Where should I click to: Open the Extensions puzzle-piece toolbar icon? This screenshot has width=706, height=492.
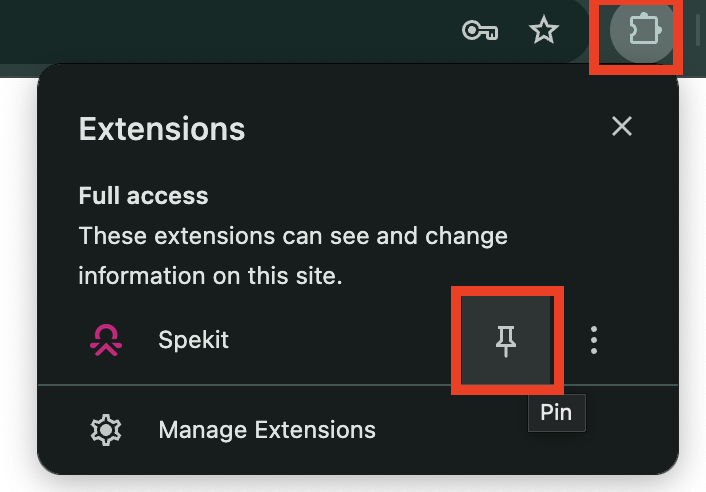[644, 30]
